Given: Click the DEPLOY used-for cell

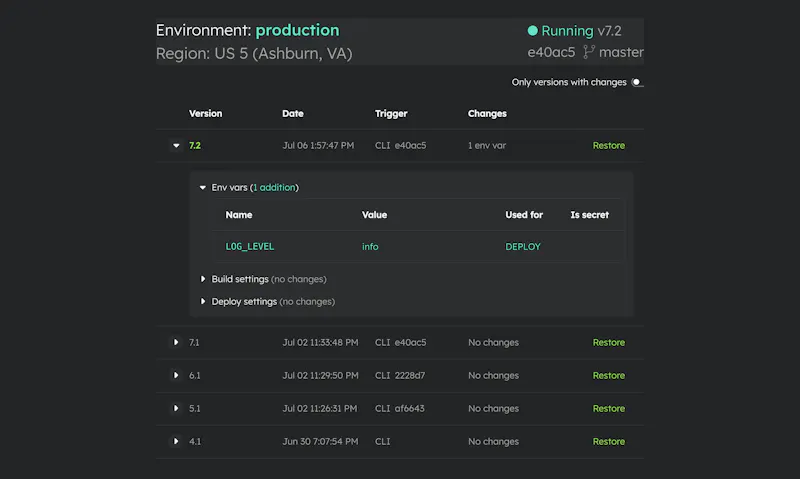Looking at the screenshot, I should click(x=522, y=246).
